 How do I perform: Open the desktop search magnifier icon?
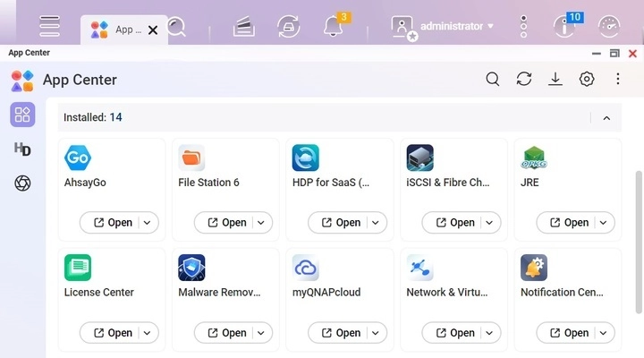coord(176,27)
